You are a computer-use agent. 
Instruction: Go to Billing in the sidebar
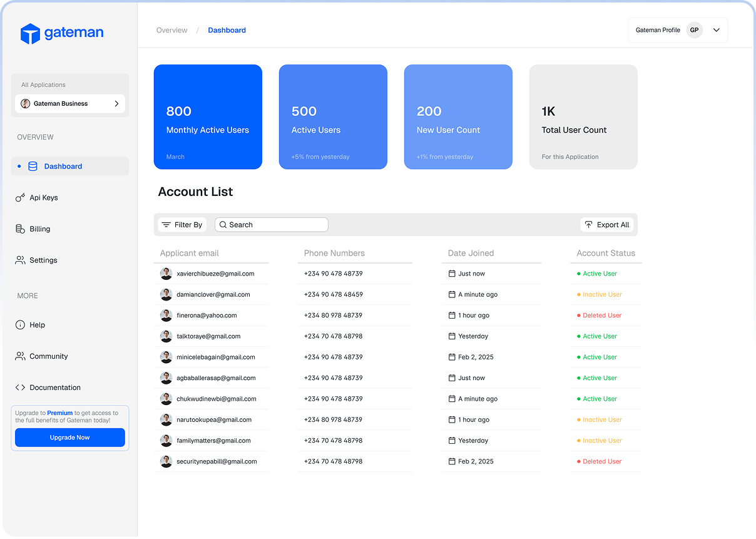(x=40, y=229)
